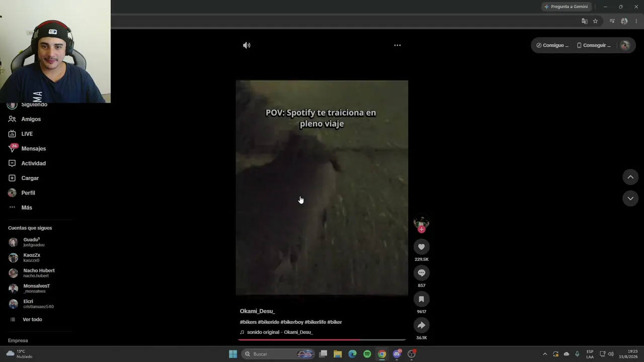The width and height of the screenshot is (644, 362).
Task: Open Chrome profile avatar in toolbar
Action: click(624, 21)
